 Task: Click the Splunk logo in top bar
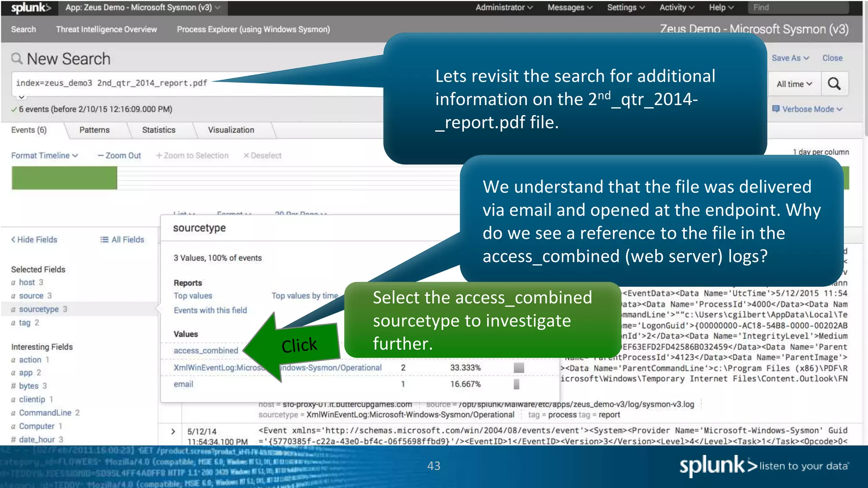click(31, 8)
